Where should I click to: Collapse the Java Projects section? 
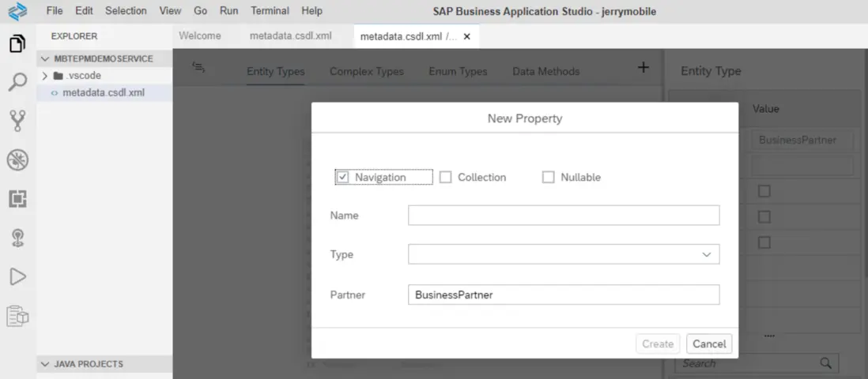coord(45,364)
